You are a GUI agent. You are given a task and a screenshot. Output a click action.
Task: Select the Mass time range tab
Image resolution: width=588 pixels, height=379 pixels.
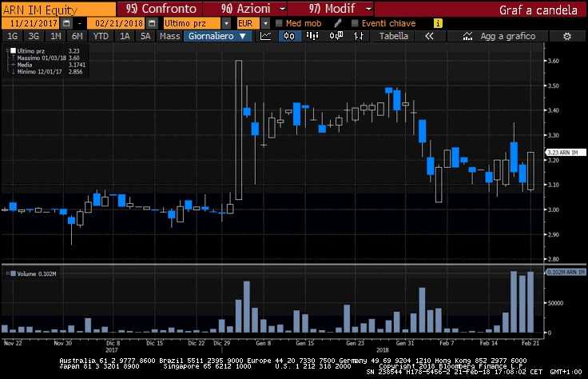pyautogui.click(x=170, y=36)
